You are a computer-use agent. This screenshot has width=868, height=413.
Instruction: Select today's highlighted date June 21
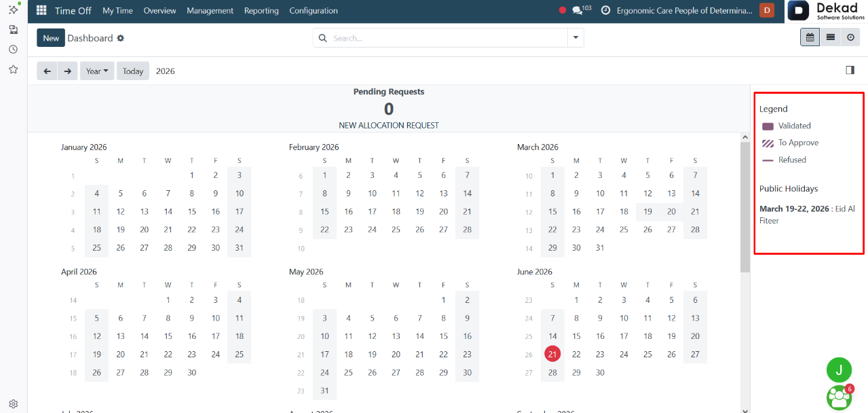[552, 354]
